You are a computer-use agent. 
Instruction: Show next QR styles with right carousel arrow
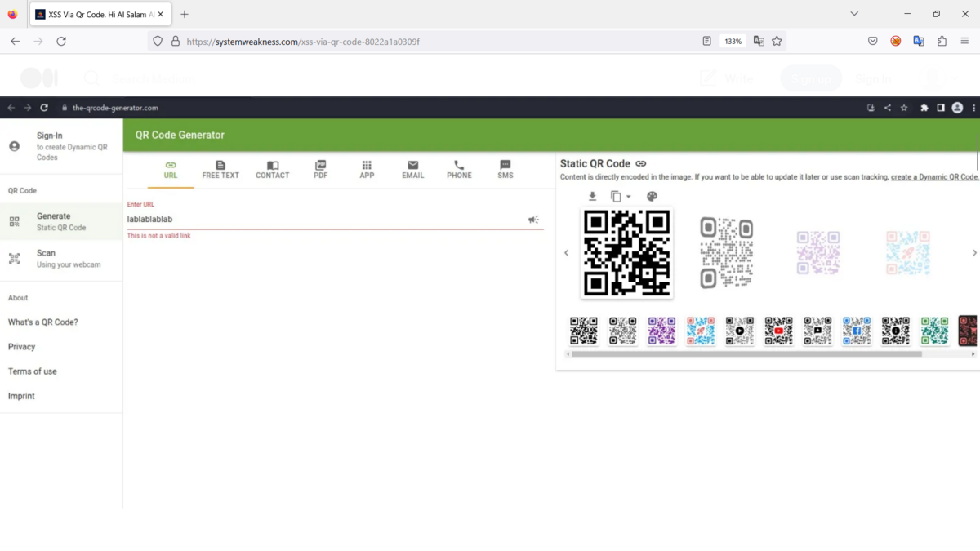(974, 253)
